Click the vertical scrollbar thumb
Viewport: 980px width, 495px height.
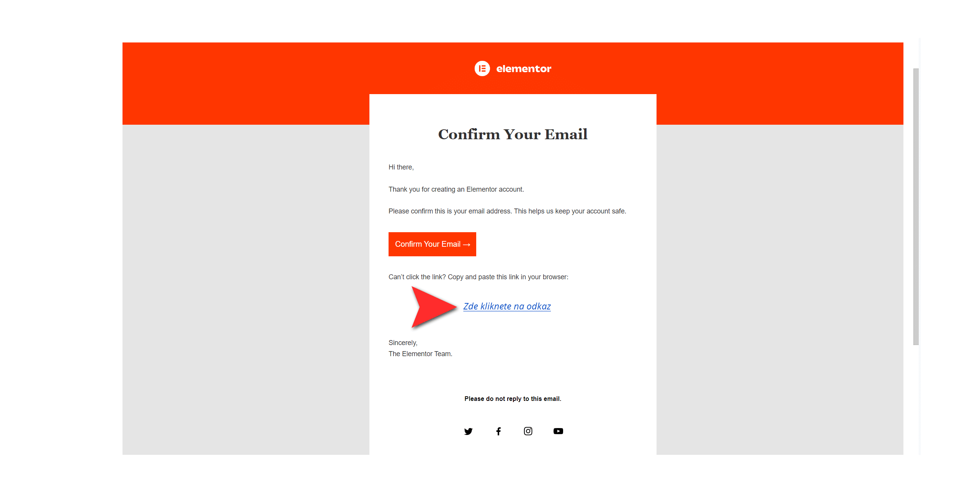tap(916, 207)
